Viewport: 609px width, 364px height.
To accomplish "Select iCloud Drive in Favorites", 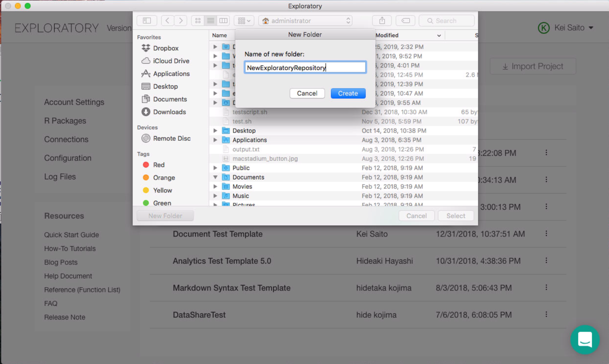I will click(x=165, y=61).
